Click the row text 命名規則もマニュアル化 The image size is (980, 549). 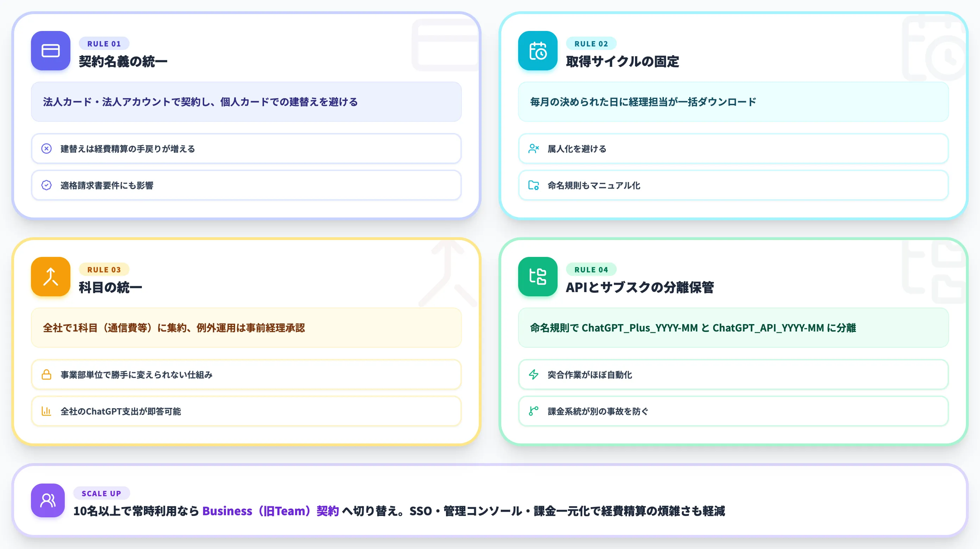(x=594, y=186)
